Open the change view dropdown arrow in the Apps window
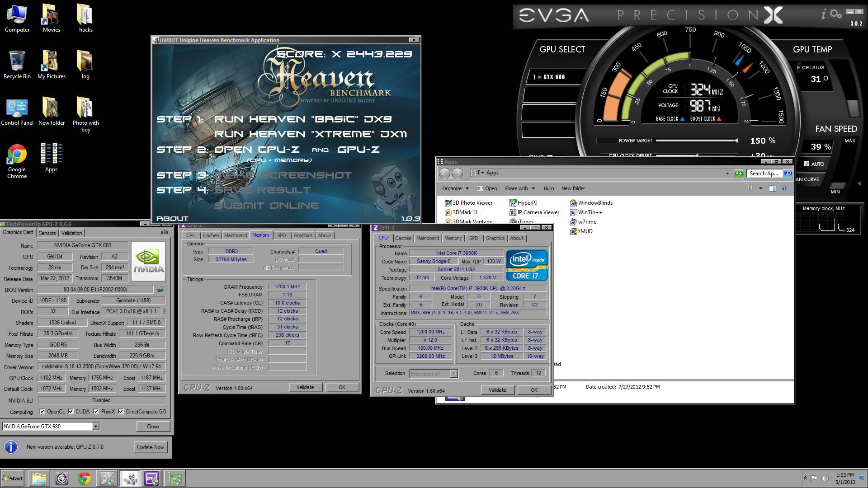Viewport: 868px width, 488px height. [x=760, y=188]
